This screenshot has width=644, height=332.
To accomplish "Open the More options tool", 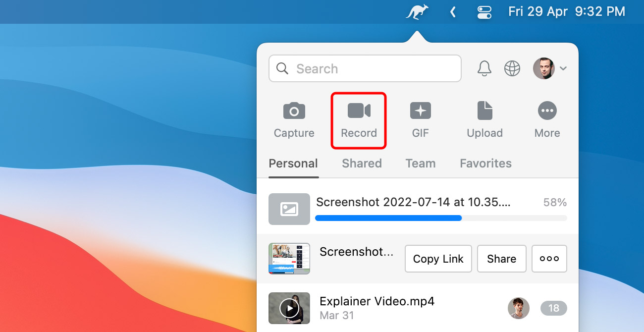I will 547,119.
